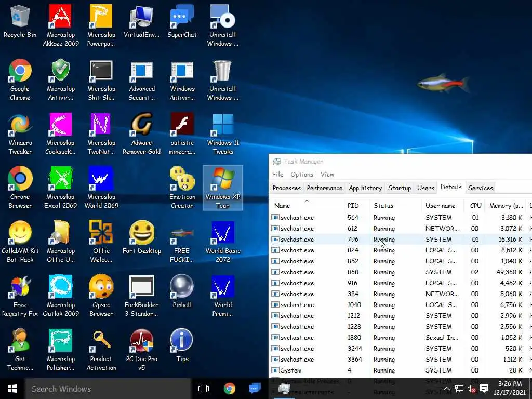Screen dimensions: 532x399
Task: Show hidden system tray icons
Action: click(447, 389)
